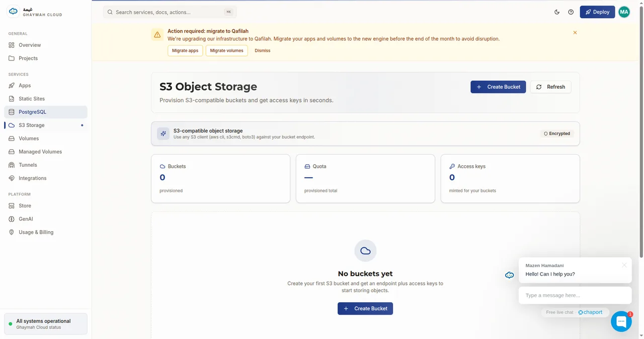Click Migrate volumes button
Image resolution: width=644 pixels, height=339 pixels.
[x=226, y=51]
